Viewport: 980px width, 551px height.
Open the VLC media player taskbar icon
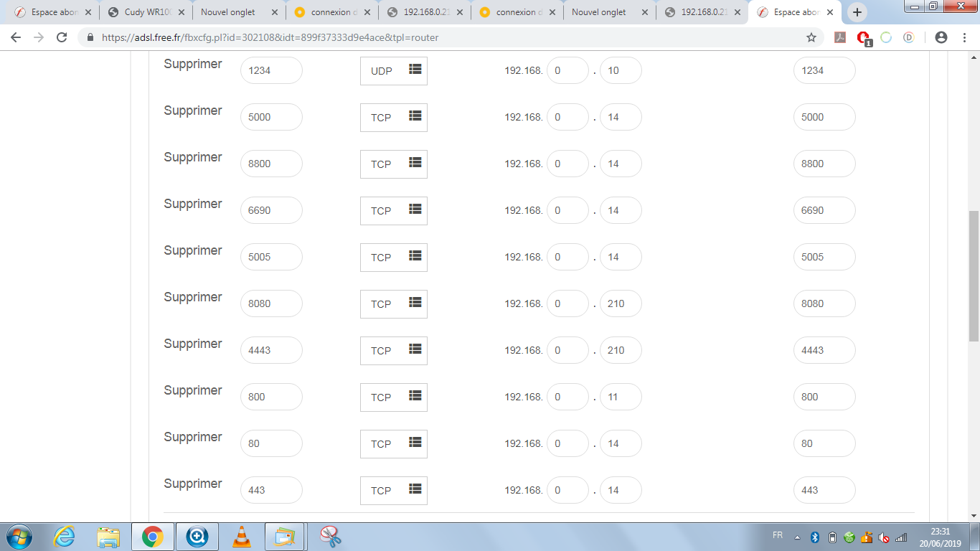click(x=242, y=537)
